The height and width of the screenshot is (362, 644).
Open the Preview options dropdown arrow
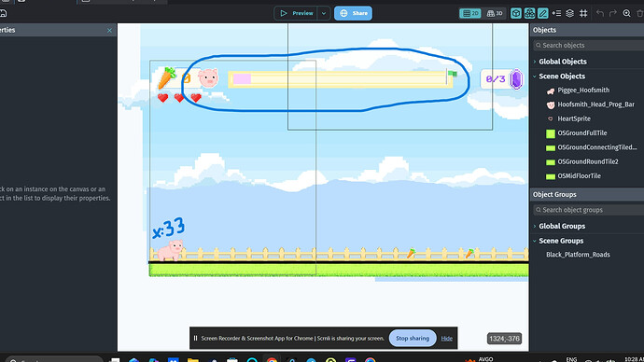click(324, 13)
